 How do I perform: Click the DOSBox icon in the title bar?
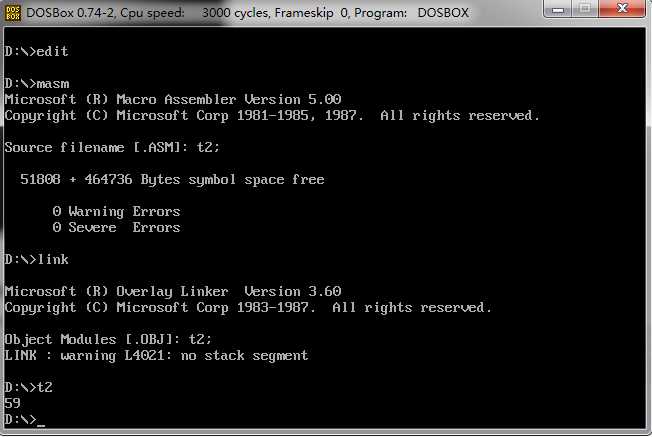[x=12, y=12]
